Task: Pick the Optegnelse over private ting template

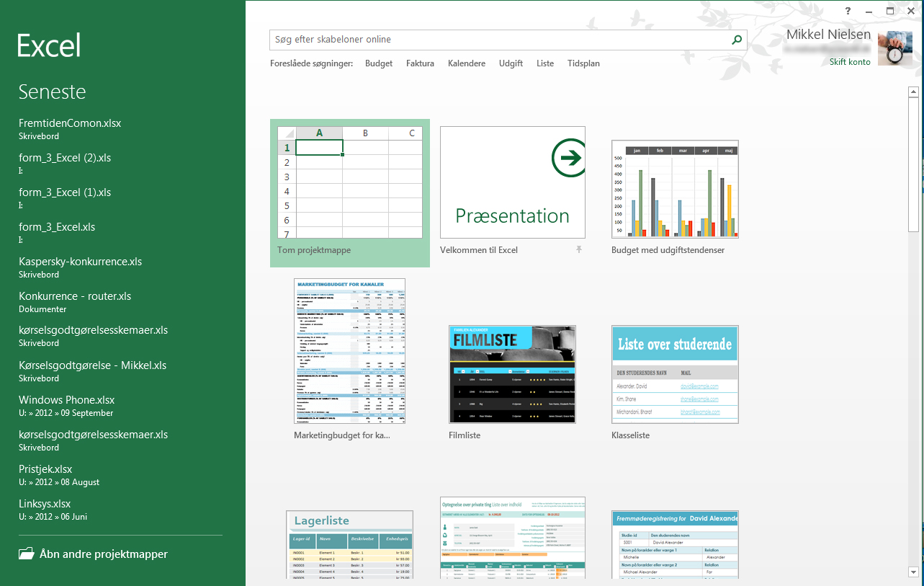Action: tap(513, 538)
